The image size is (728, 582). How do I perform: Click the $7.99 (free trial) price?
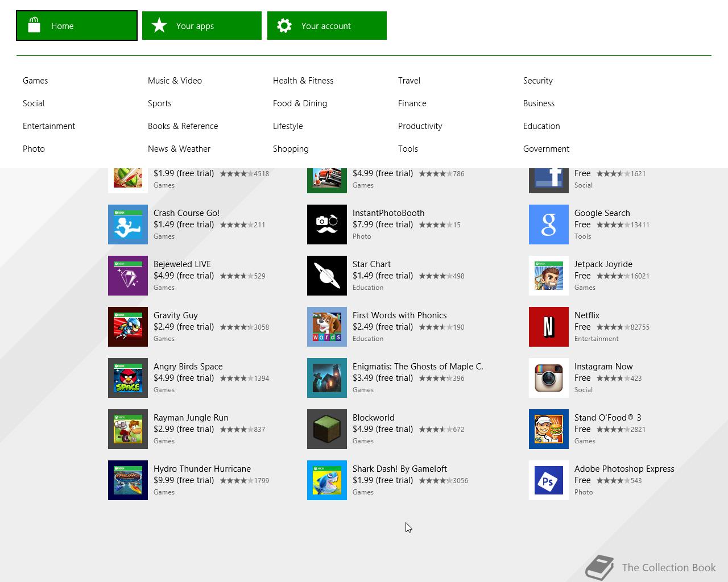(x=383, y=225)
